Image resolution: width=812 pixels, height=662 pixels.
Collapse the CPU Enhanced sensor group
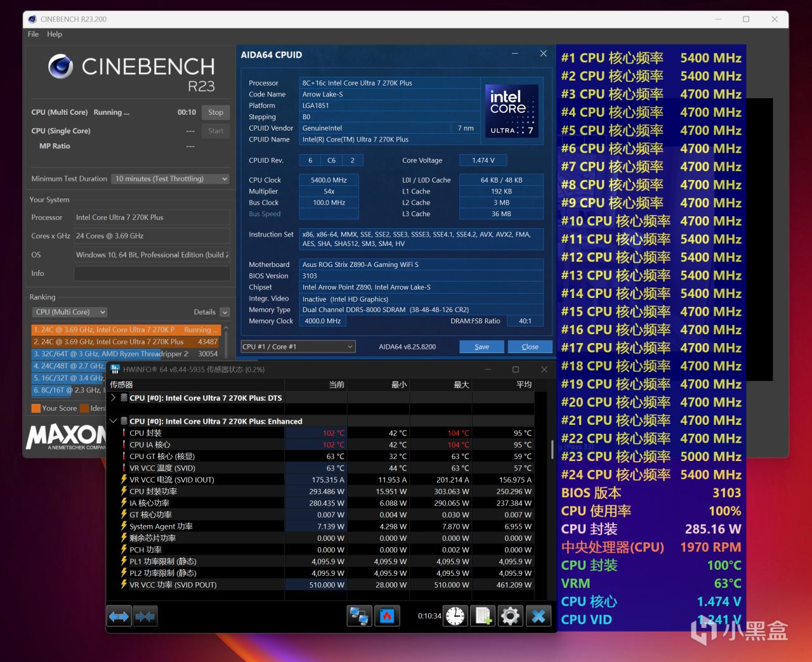click(113, 421)
